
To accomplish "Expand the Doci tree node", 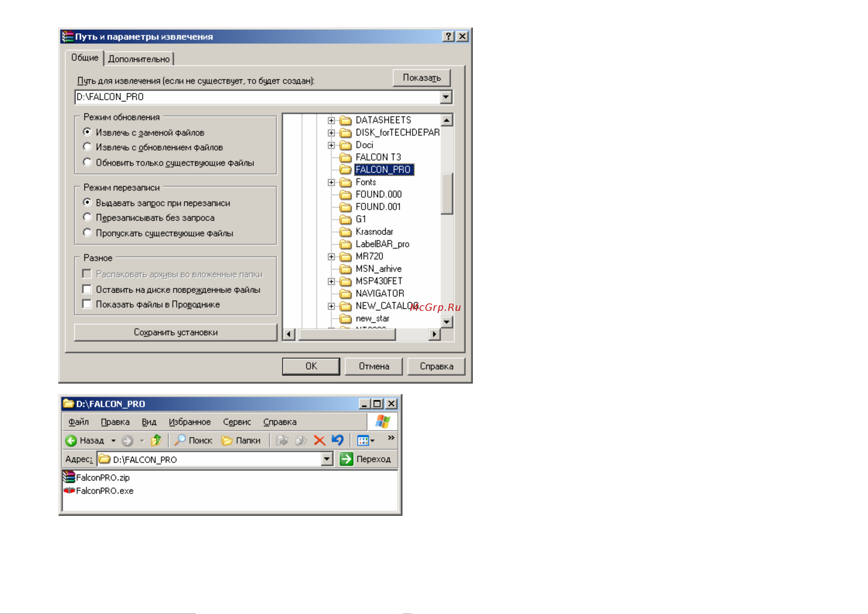I will (331, 145).
